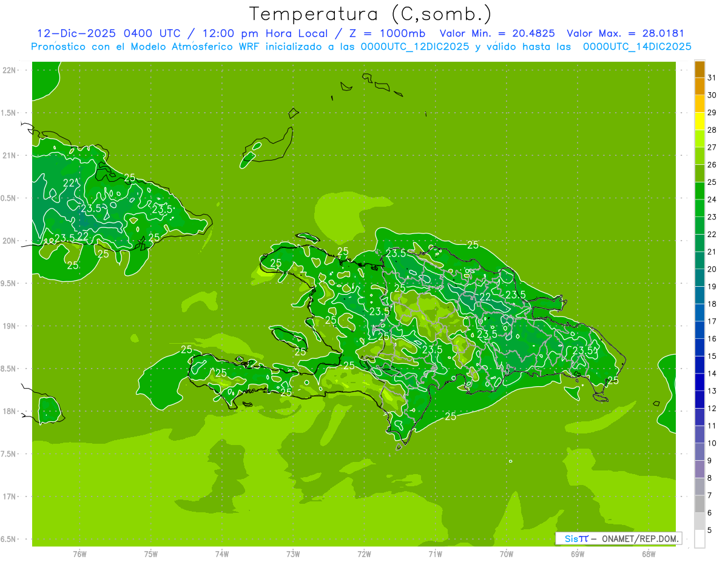
Task: Pick the light green band between 26 and 27
Action: [699, 156]
